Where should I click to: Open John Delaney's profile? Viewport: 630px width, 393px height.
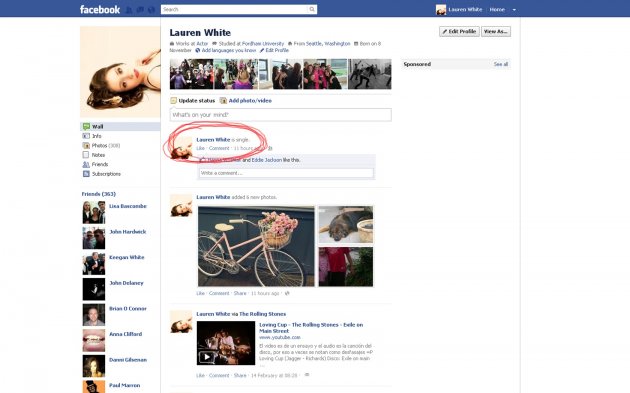(x=126, y=283)
